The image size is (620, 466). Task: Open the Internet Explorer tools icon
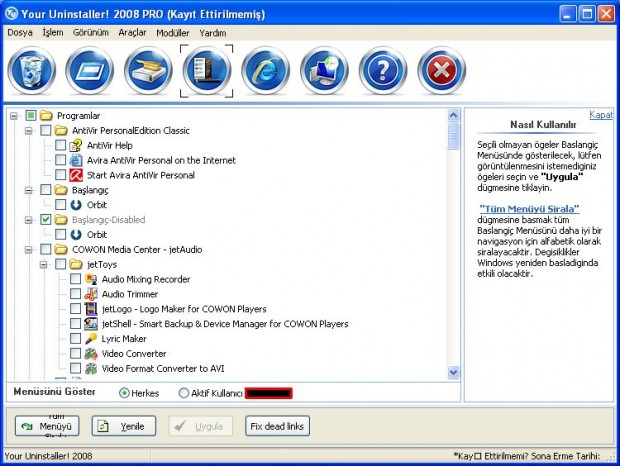(265, 70)
